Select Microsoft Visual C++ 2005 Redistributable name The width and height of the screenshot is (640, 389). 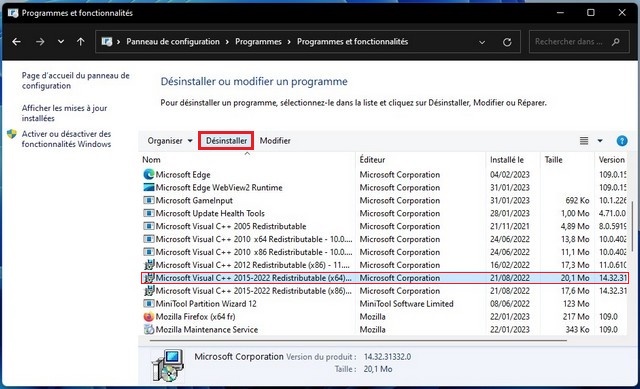[231, 226]
